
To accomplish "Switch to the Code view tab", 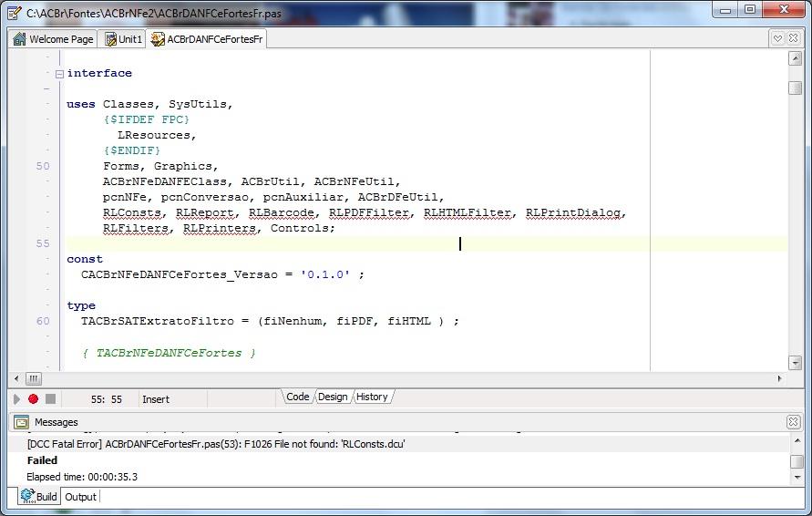I will (x=297, y=397).
